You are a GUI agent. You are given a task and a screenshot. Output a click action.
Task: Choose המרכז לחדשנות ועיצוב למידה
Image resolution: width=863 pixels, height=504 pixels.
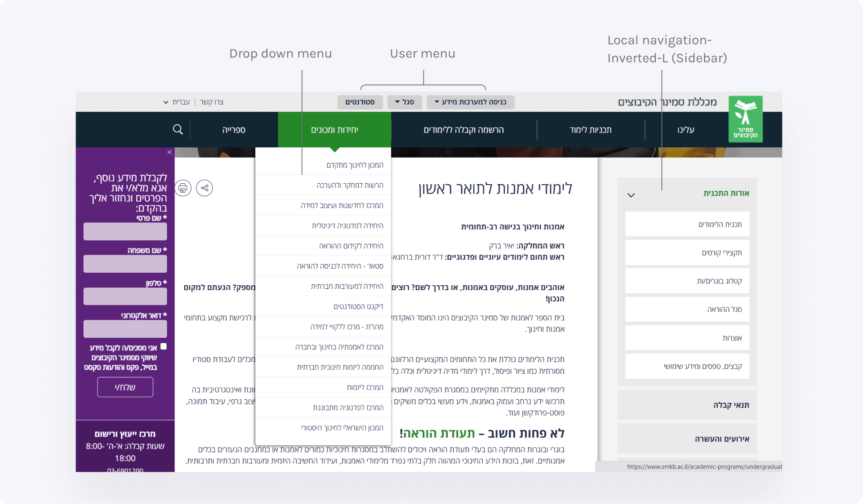[x=323, y=205]
